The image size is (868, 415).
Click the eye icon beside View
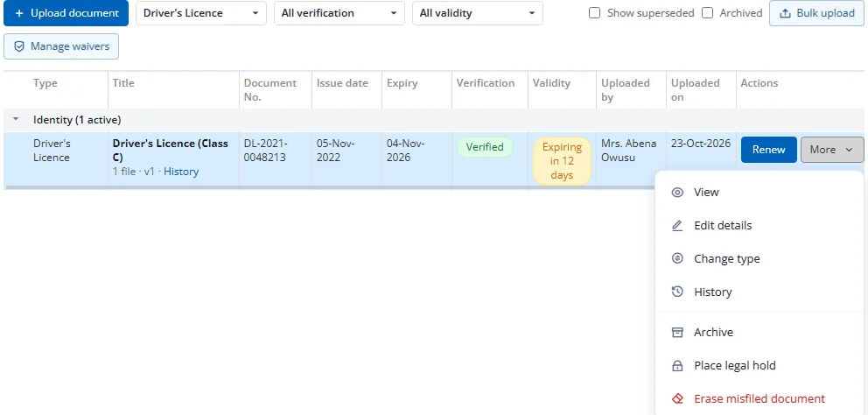point(677,193)
